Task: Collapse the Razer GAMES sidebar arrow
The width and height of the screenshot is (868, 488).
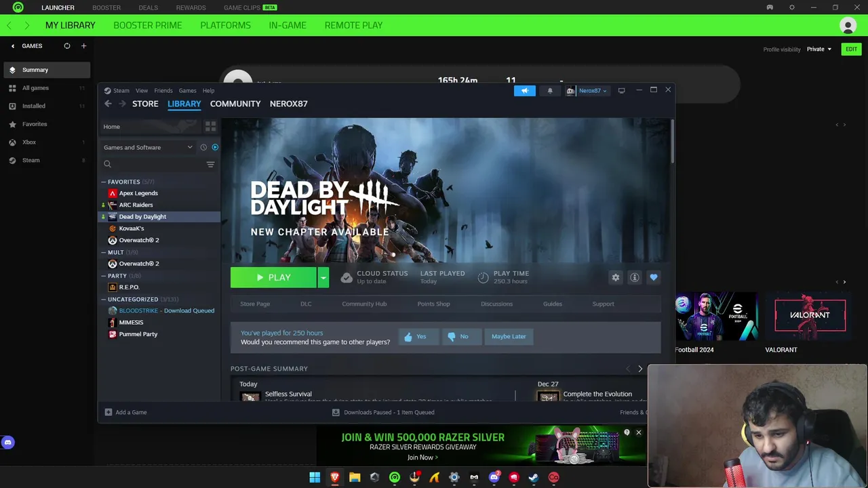Action: tap(13, 46)
